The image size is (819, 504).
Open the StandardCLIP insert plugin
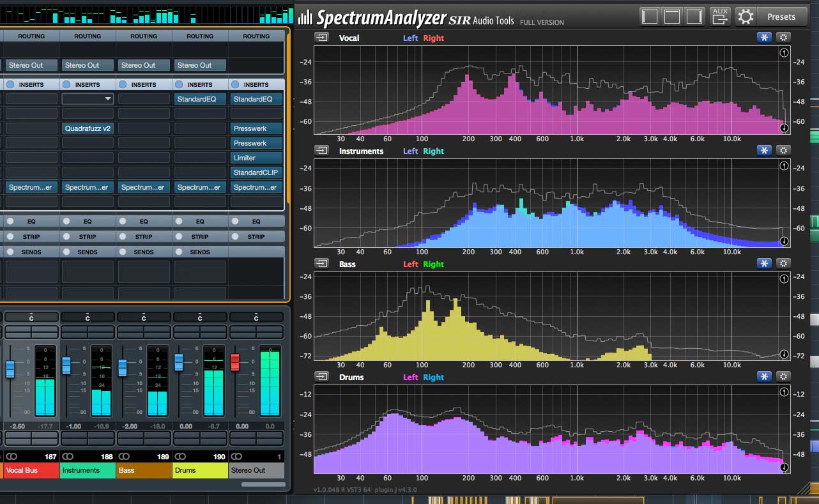tap(256, 172)
